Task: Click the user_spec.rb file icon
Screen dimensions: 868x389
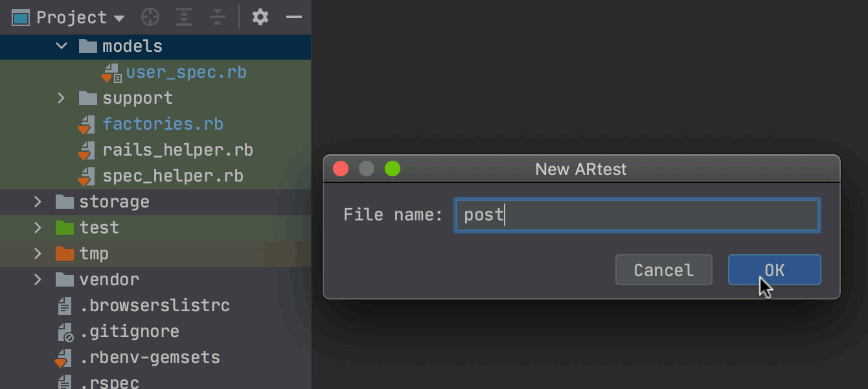Action: click(x=111, y=73)
